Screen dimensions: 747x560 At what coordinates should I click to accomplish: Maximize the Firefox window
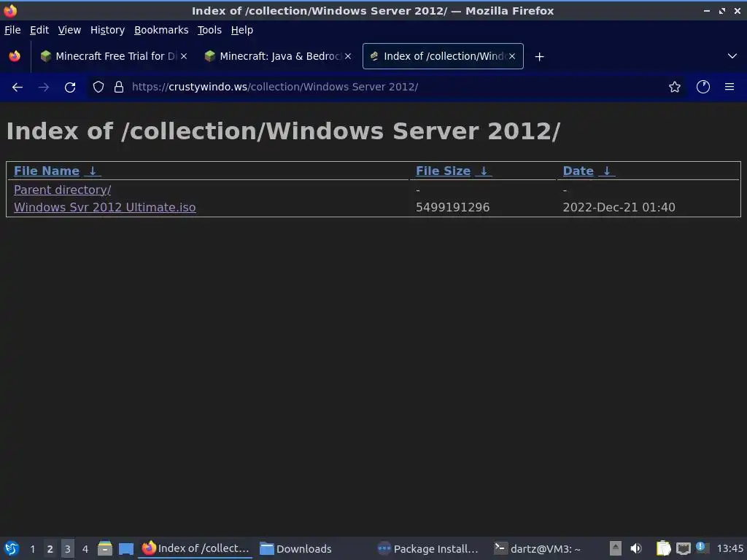pyautogui.click(x=722, y=10)
